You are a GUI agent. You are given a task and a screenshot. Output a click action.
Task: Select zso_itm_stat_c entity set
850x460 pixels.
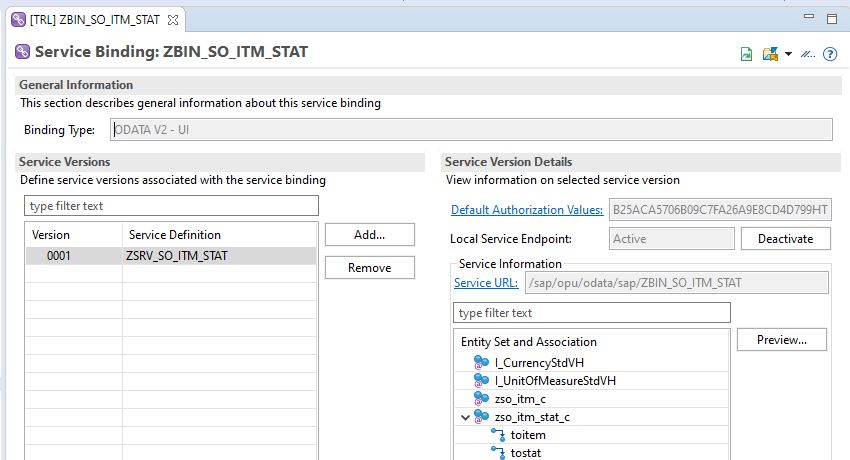click(x=532, y=417)
